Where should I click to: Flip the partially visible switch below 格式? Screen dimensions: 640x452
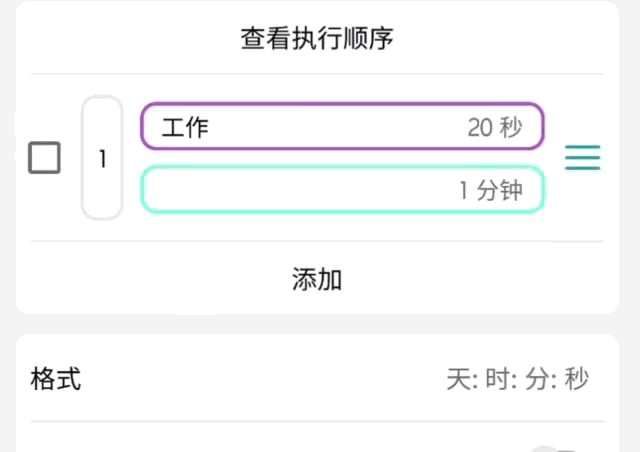(558, 448)
